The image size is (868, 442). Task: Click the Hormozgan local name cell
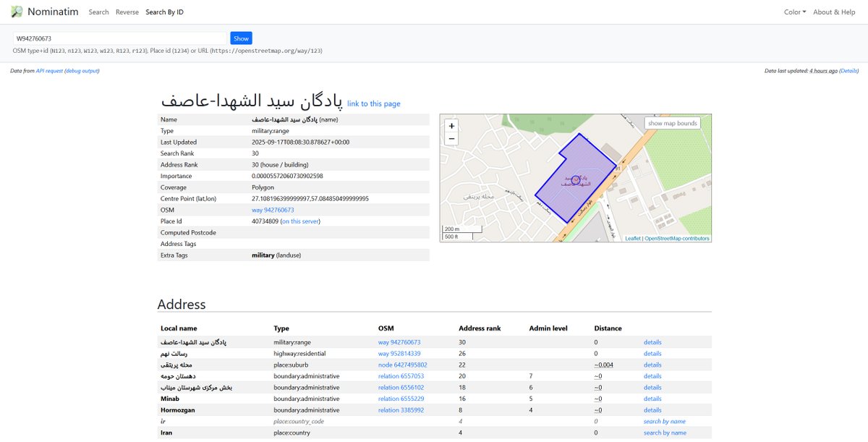(178, 410)
